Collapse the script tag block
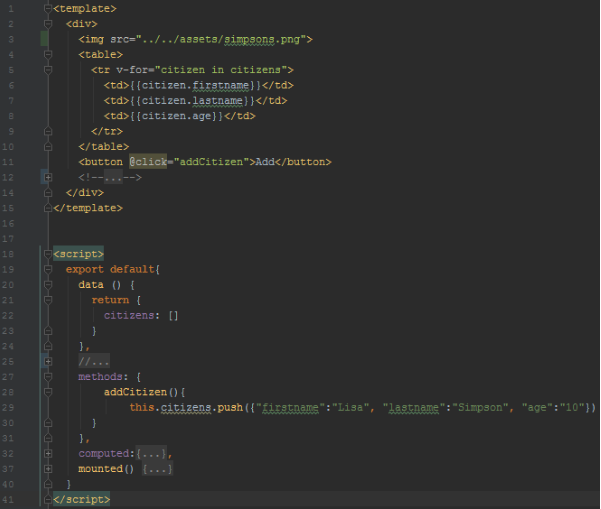This screenshot has height=509, width=601. point(47,254)
